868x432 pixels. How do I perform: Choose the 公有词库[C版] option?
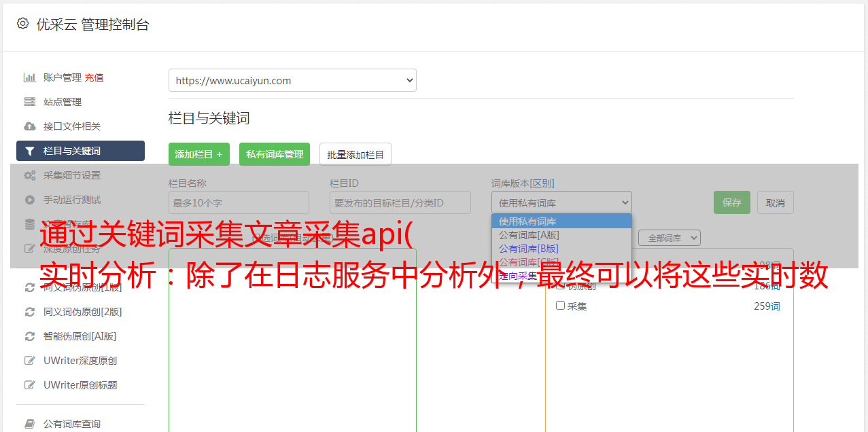tap(561, 262)
